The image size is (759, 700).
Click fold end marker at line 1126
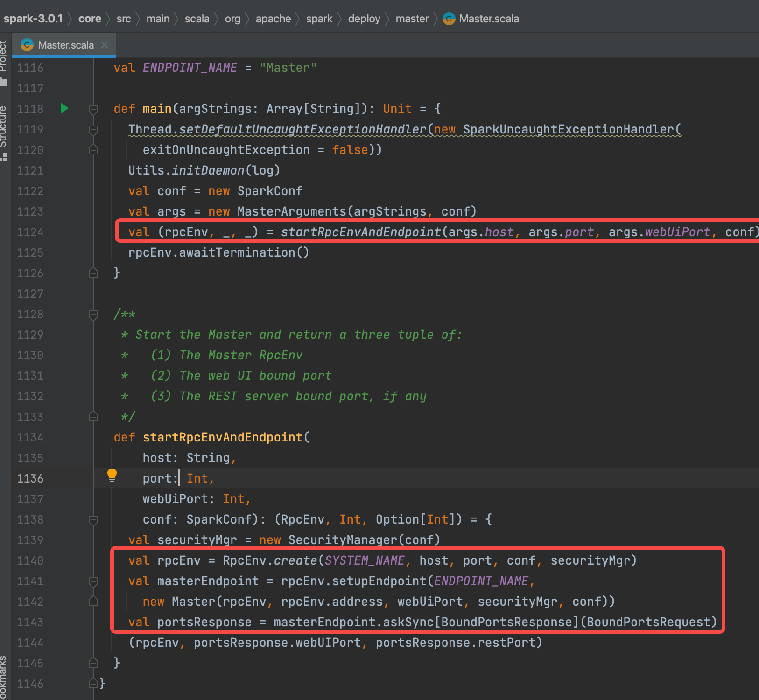coord(93,273)
